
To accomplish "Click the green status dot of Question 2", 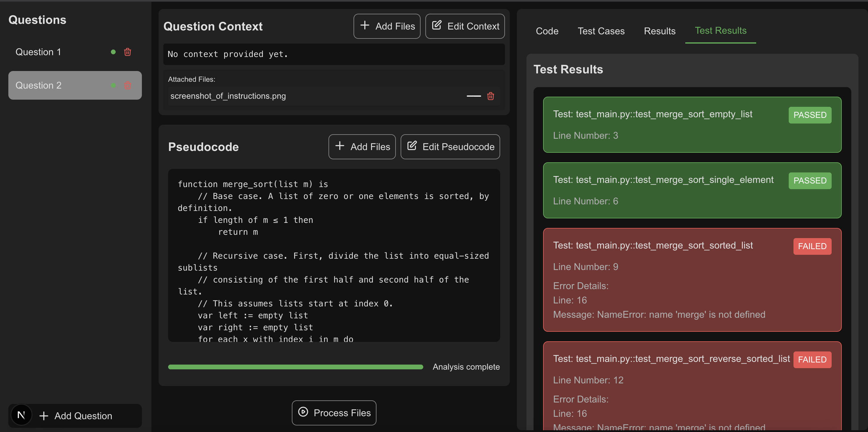I will pos(113,85).
